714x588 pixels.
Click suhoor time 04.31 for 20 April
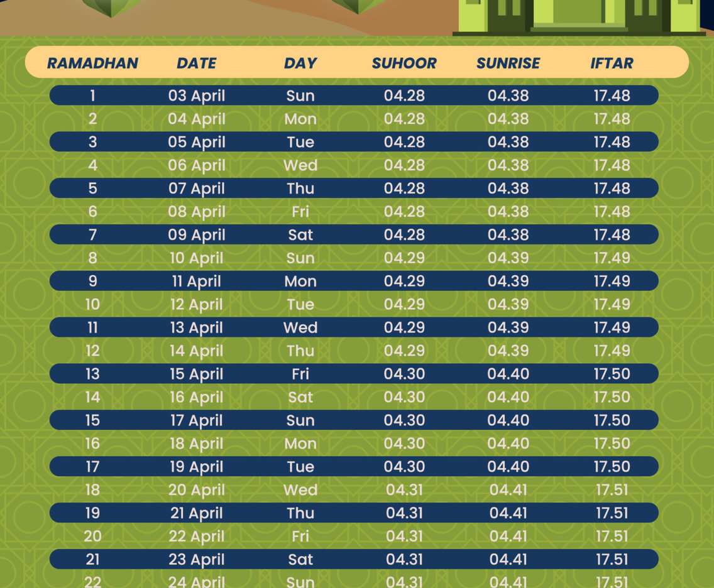tap(404, 490)
